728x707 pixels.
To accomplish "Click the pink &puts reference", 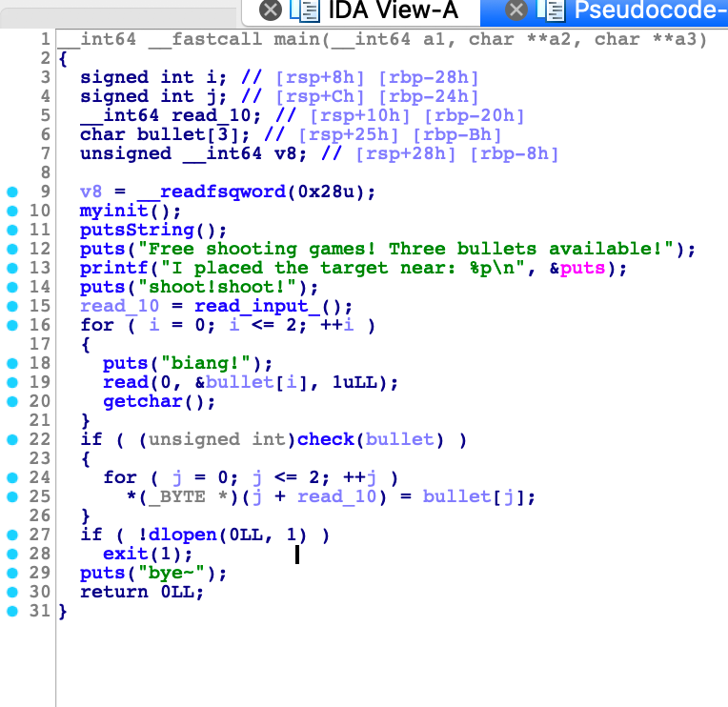I will pyautogui.click(x=577, y=269).
